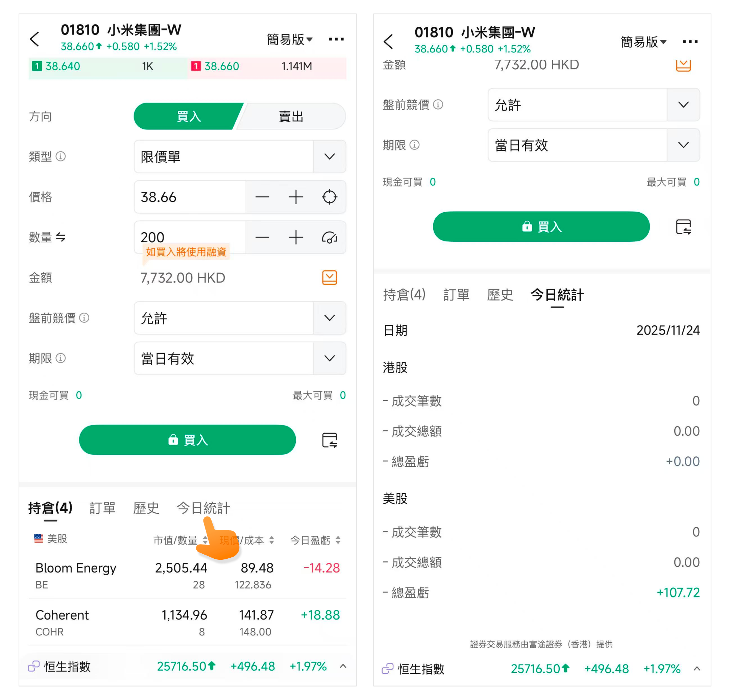Tap the back arrow in left panel
The height and width of the screenshot is (700, 730).
point(34,39)
